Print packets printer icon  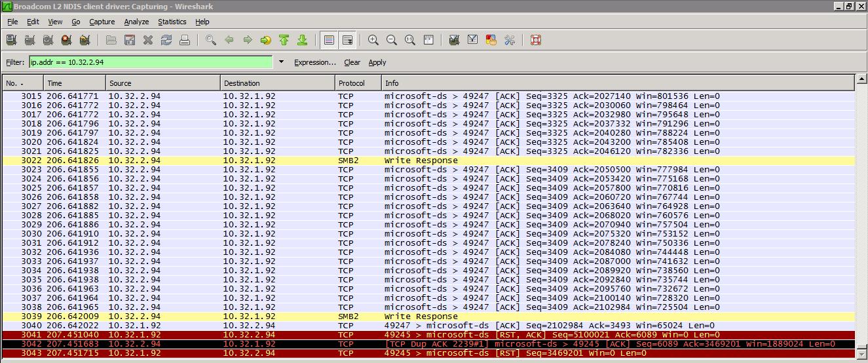click(x=185, y=40)
